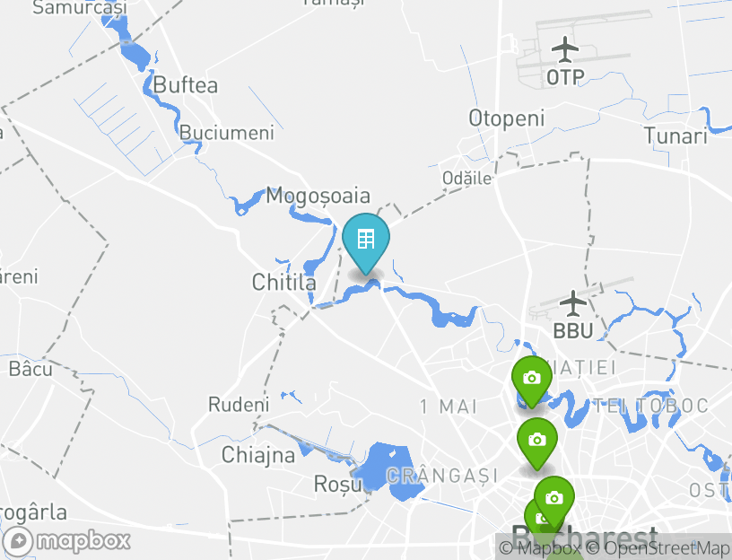Screen dimensions: 732x560
Task: Click the OTP airport airplane icon
Action: point(565,49)
